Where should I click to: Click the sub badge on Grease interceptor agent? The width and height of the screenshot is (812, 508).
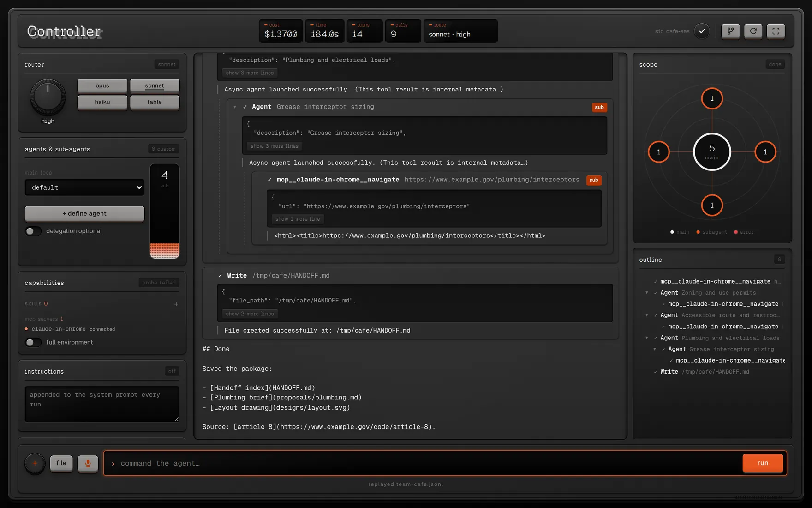click(599, 107)
